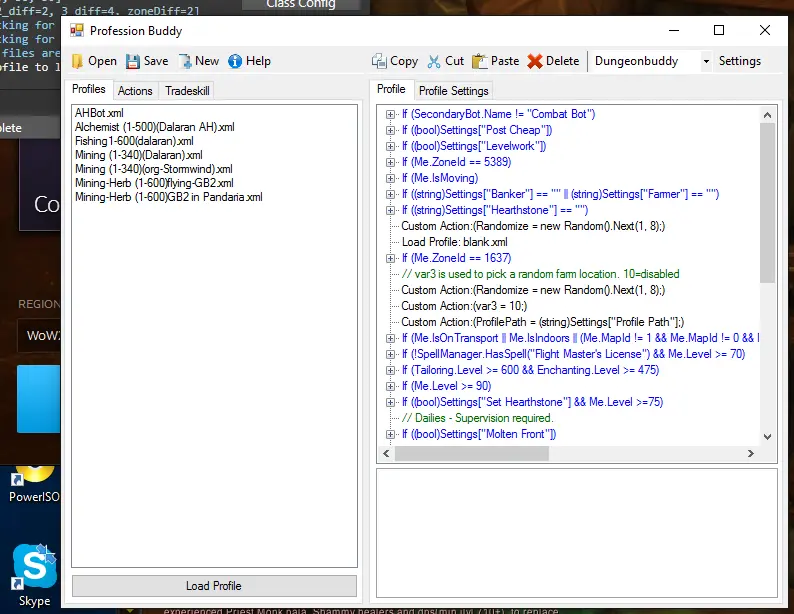Viewport: 794px width, 614px height.
Task: Click the Load Profile button
Action: (214, 586)
